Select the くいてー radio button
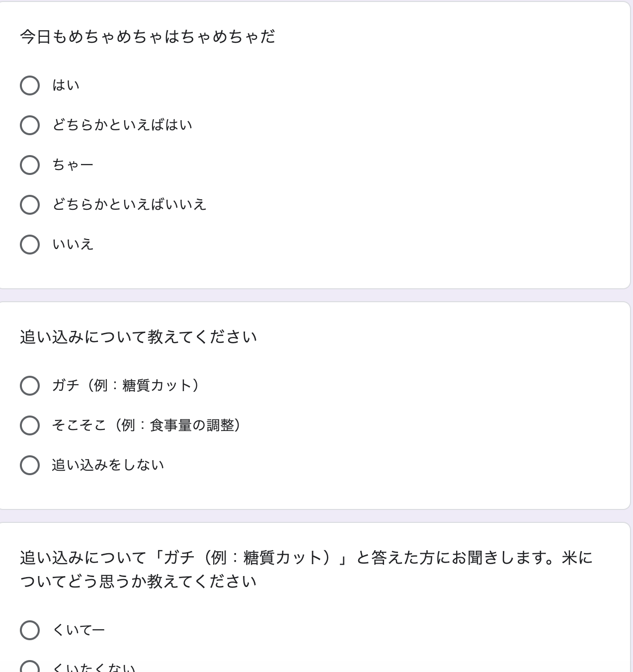Screen dimensions: 633x672 click(30, 630)
